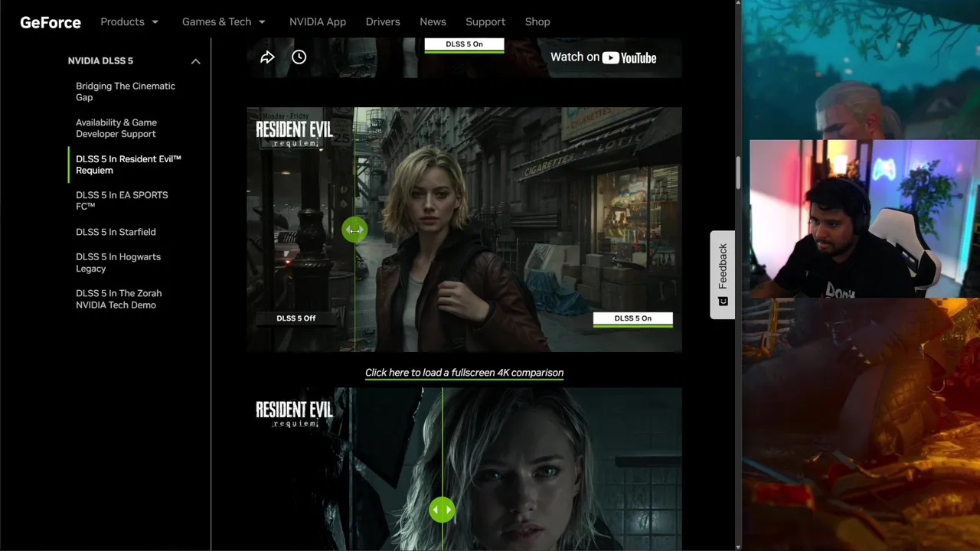This screenshot has width=980, height=551.
Task: Open the News section
Action: pyautogui.click(x=433, y=21)
